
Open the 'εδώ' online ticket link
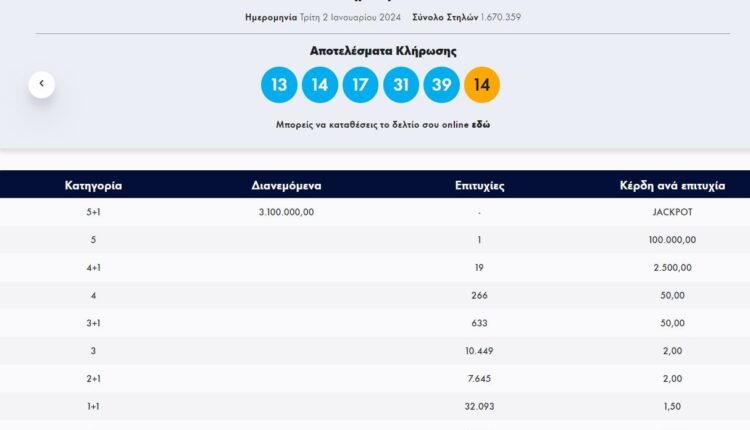tap(481, 125)
